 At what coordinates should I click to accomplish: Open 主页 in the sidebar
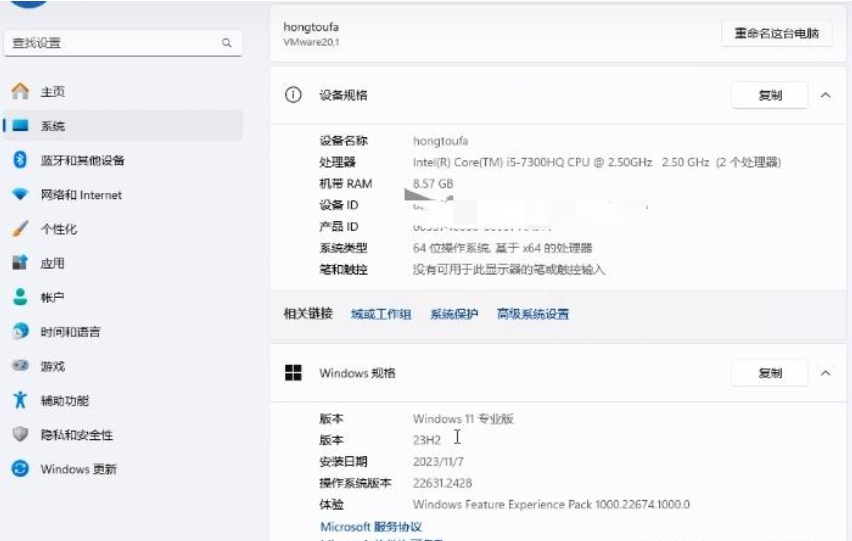[53, 92]
